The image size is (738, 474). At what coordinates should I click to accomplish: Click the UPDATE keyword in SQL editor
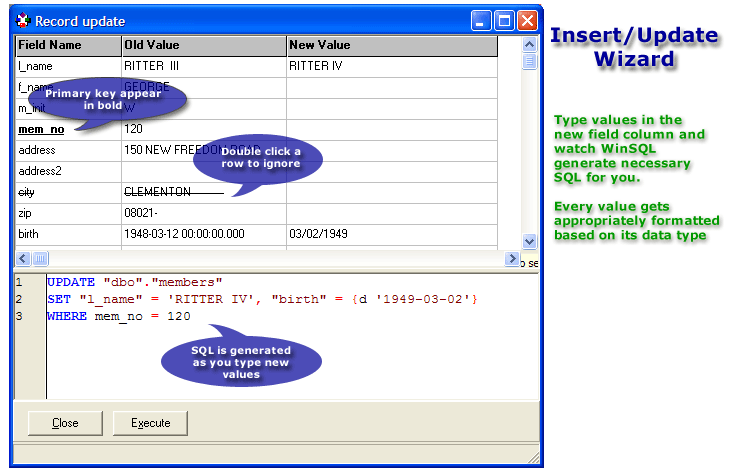(x=71, y=282)
